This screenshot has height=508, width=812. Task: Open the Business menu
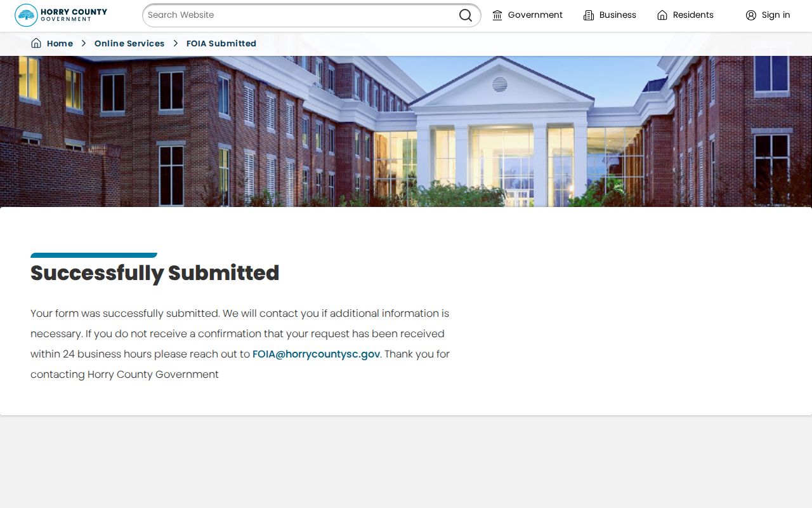[x=610, y=15]
